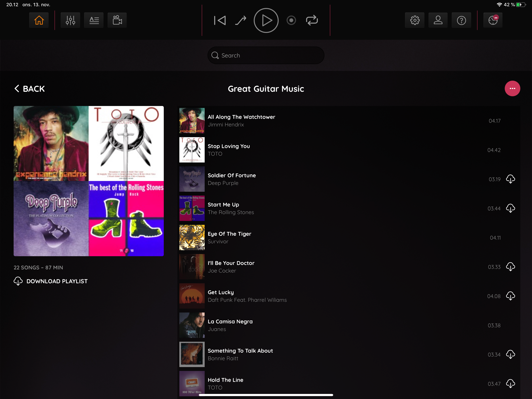Open the mixer sliders panel

coord(70,20)
